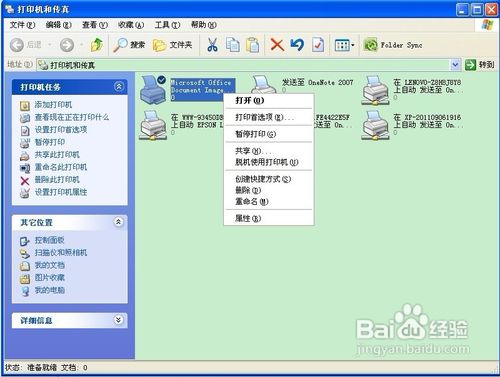
Task: Click the Folder Sync toolbar button
Action: tap(393, 45)
